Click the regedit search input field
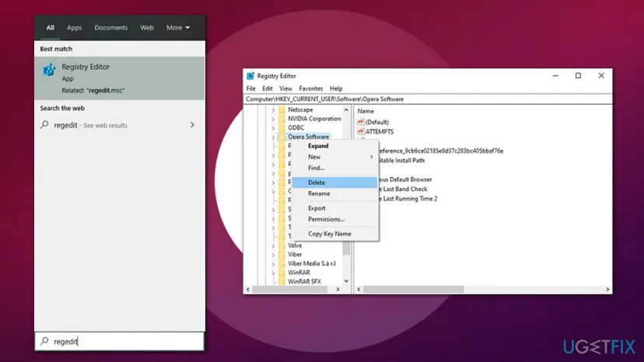Image resolution: width=644 pixels, height=362 pixels. click(x=120, y=341)
